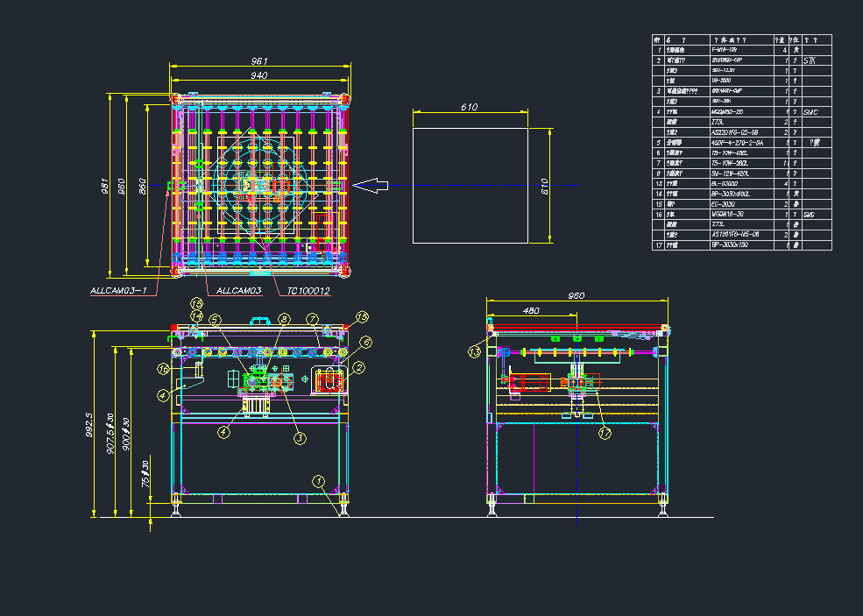Click balloon 2 at the front view right side
Image resolution: width=863 pixels, height=616 pixels.
pos(359,368)
